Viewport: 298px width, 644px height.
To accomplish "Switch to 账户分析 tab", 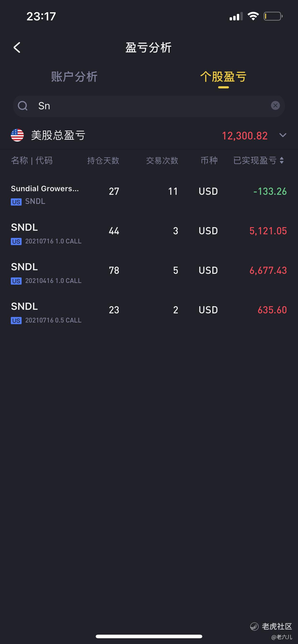I will click(74, 77).
